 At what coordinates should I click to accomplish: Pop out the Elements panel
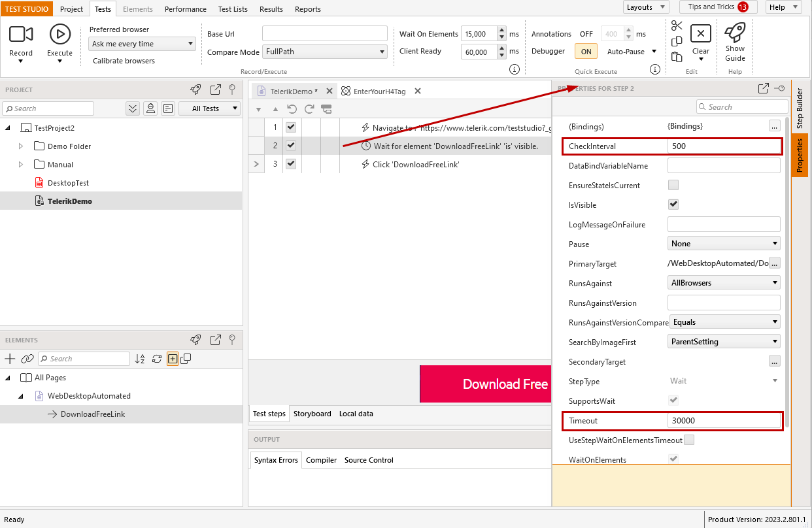pyautogui.click(x=216, y=340)
